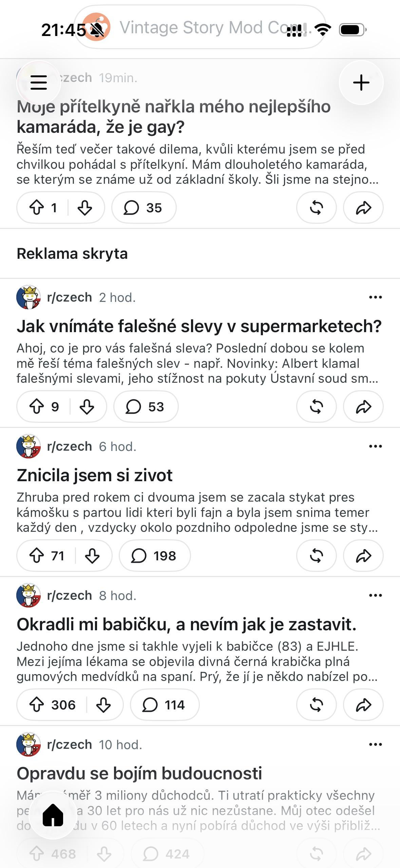The height and width of the screenshot is (868, 400).
Task: Downvote the Znicila jsem si zivot post
Action: click(x=92, y=556)
